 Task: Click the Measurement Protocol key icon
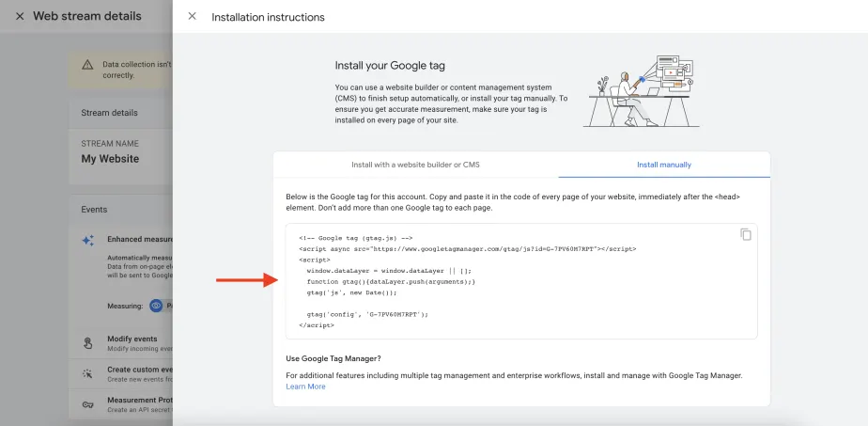(x=87, y=404)
